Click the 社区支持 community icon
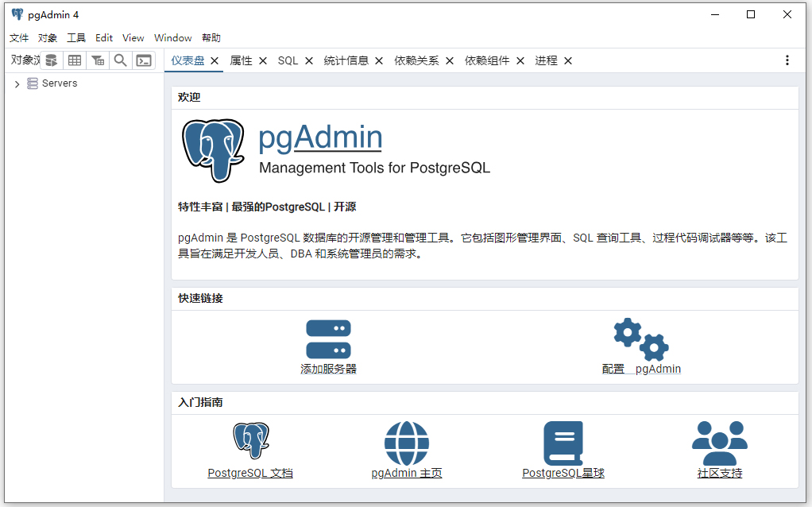The width and height of the screenshot is (812, 507). click(719, 443)
